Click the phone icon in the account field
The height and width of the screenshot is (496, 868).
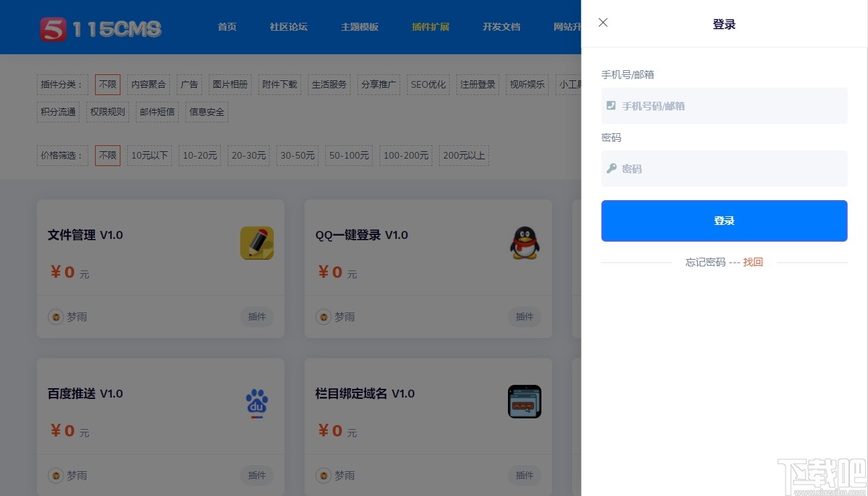tap(611, 106)
